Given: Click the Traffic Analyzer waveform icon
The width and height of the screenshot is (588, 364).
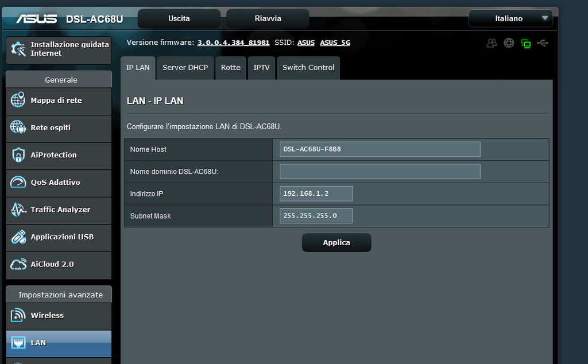Looking at the screenshot, I should click(x=18, y=210).
